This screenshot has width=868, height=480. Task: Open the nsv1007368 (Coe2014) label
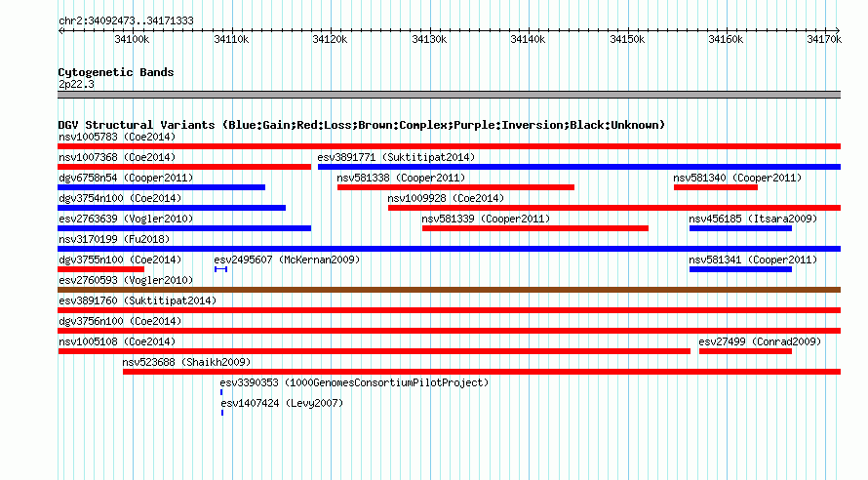(117, 157)
